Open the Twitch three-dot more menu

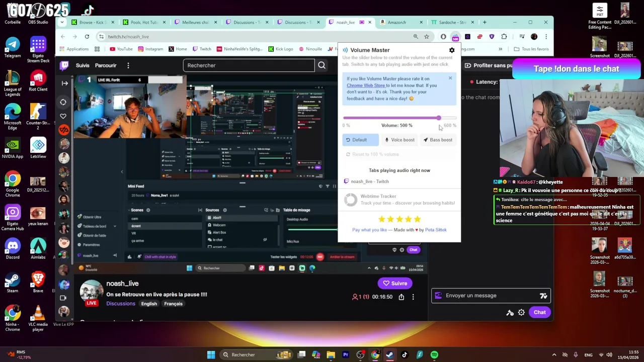click(128, 65)
